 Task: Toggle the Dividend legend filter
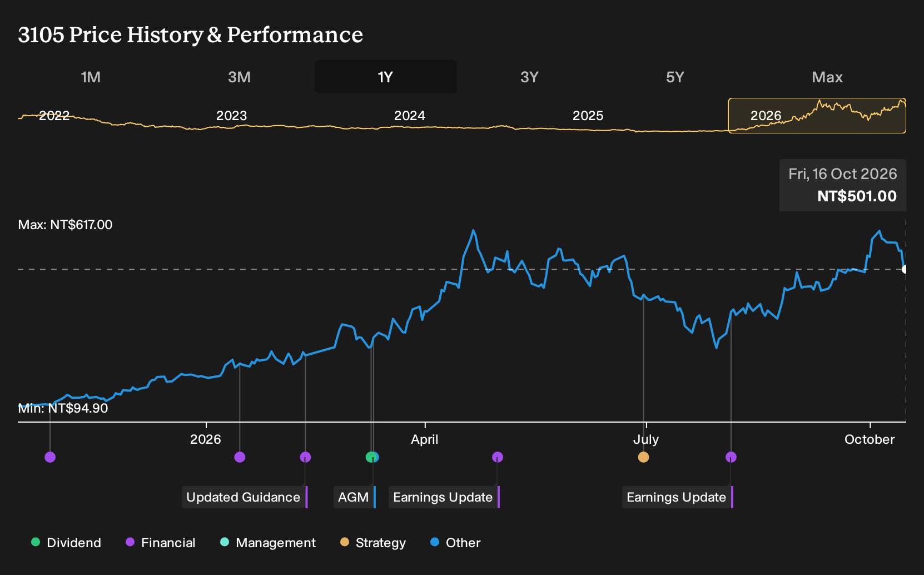(66, 543)
